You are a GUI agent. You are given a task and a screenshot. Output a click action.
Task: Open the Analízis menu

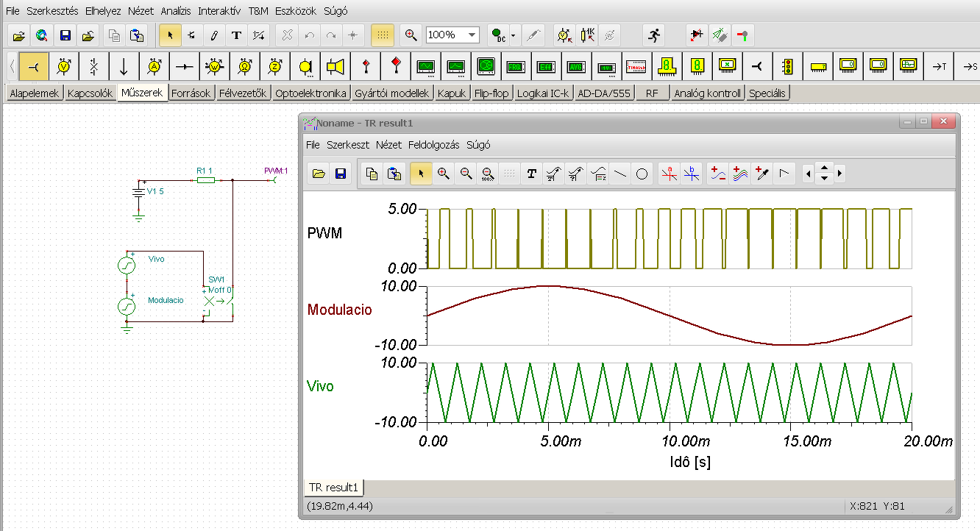point(175,11)
